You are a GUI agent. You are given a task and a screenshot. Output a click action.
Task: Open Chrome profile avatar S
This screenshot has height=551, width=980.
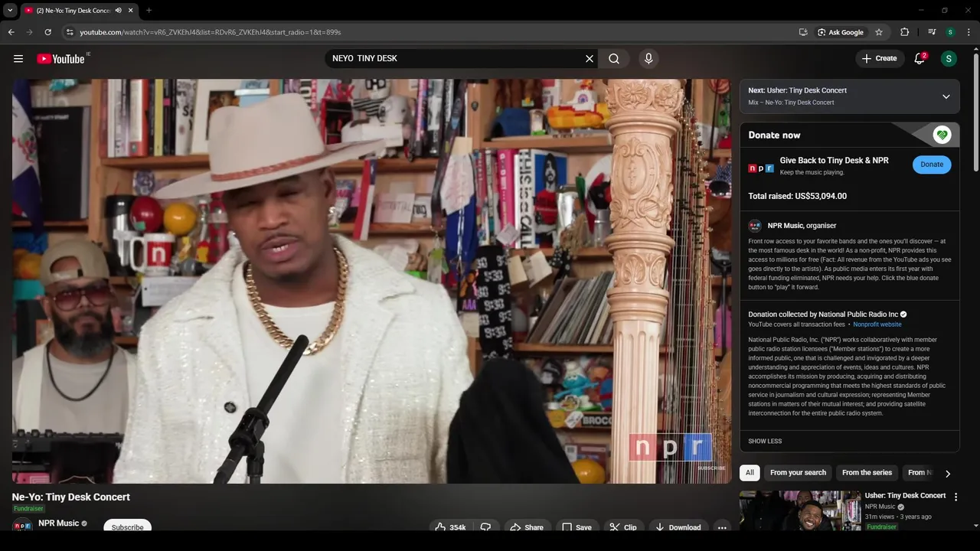point(950,32)
